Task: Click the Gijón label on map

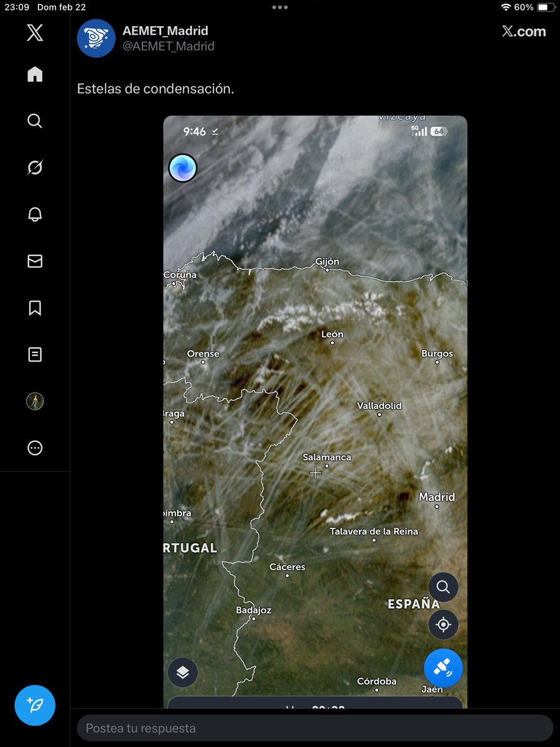Action: coord(328,261)
